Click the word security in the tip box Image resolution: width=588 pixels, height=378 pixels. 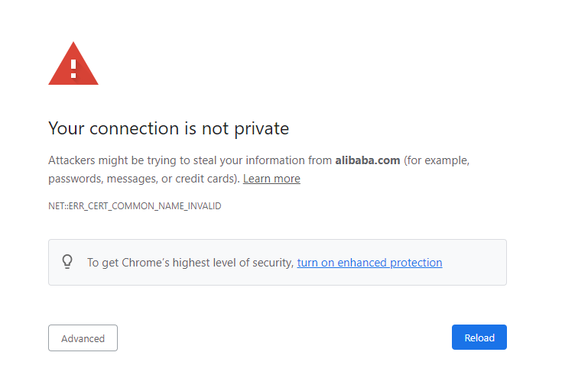coord(273,263)
